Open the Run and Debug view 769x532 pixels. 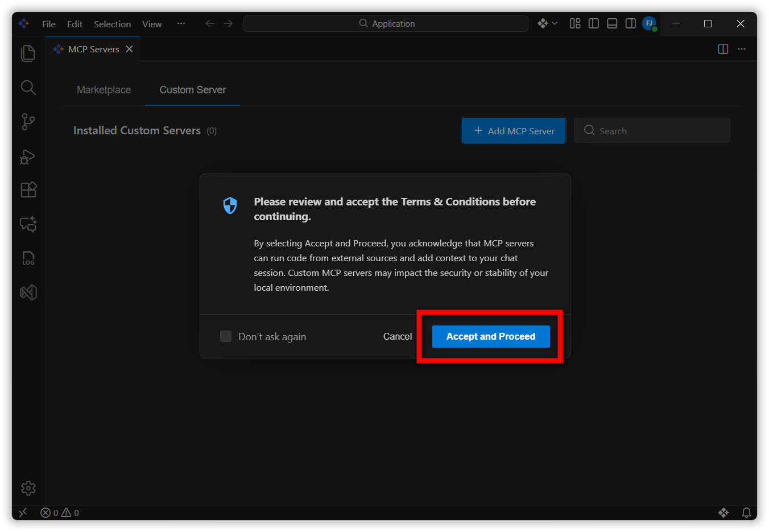[28, 156]
